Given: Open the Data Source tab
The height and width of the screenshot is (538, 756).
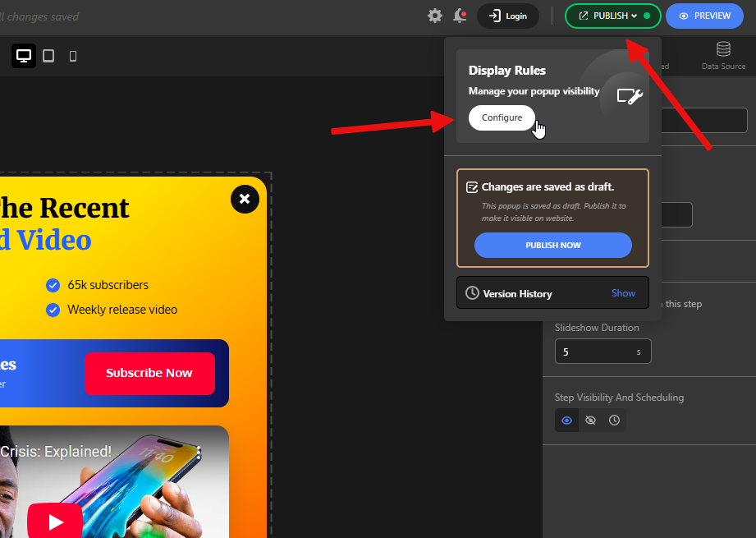Looking at the screenshot, I should click(x=723, y=56).
